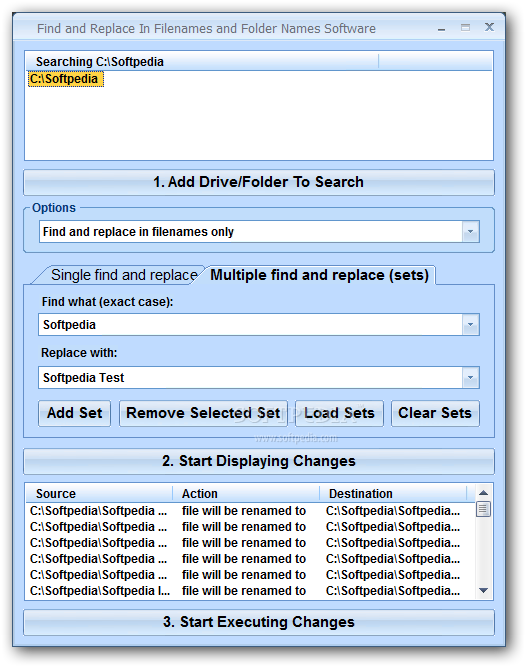Minimize the Find and Replace window
Viewport: 526px width, 667px height.
point(441,29)
